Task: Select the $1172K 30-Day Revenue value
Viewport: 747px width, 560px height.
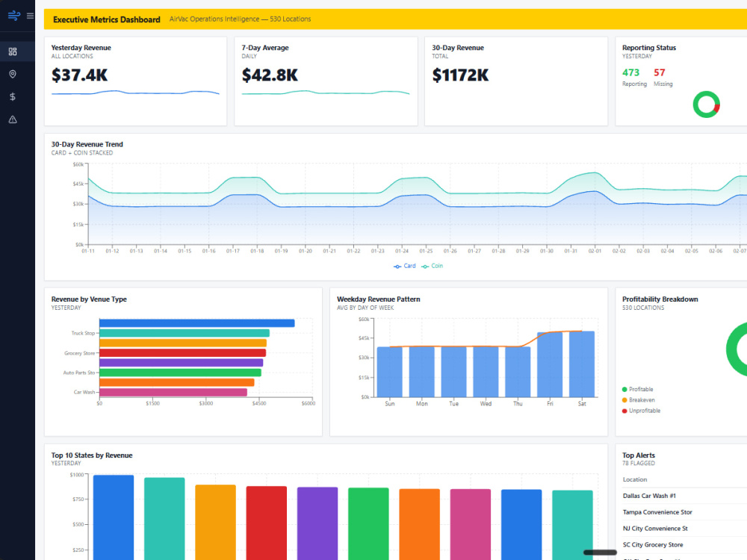Action: [460, 75]
